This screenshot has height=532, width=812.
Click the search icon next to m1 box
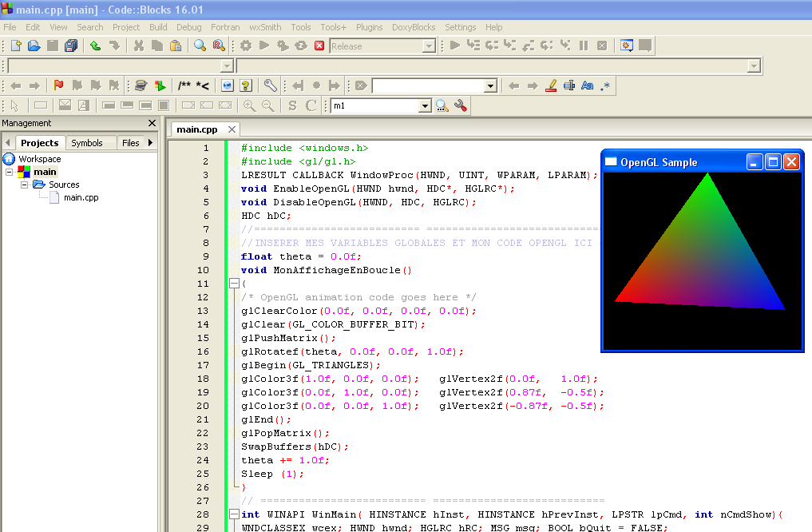pos(442,105)
